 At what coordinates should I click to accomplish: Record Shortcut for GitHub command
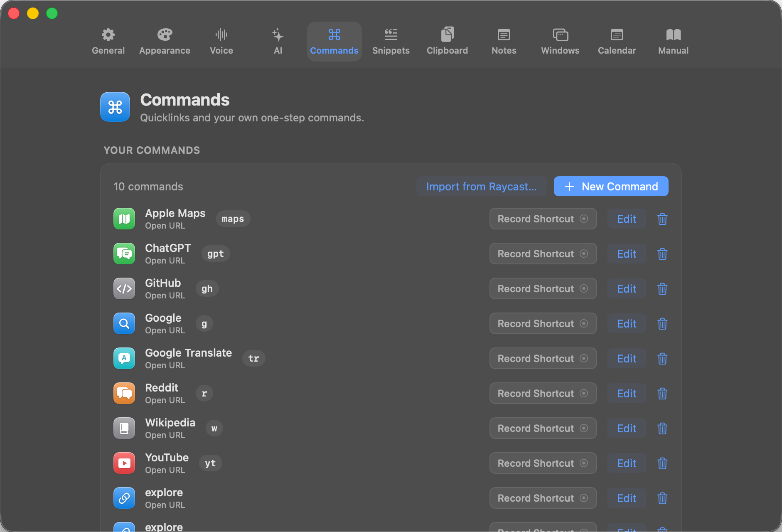[543, 289]
